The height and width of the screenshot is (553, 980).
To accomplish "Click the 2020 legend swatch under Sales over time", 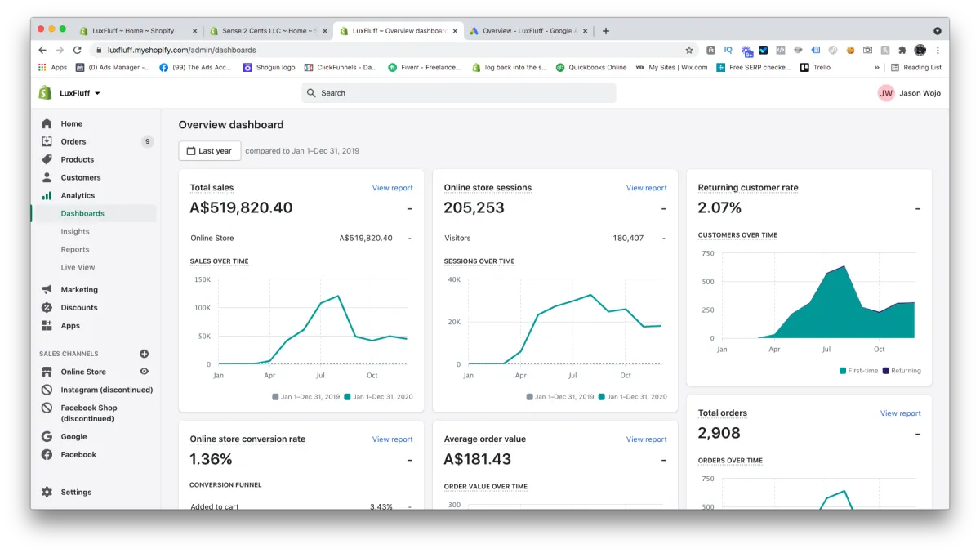I will click(348, 397).
